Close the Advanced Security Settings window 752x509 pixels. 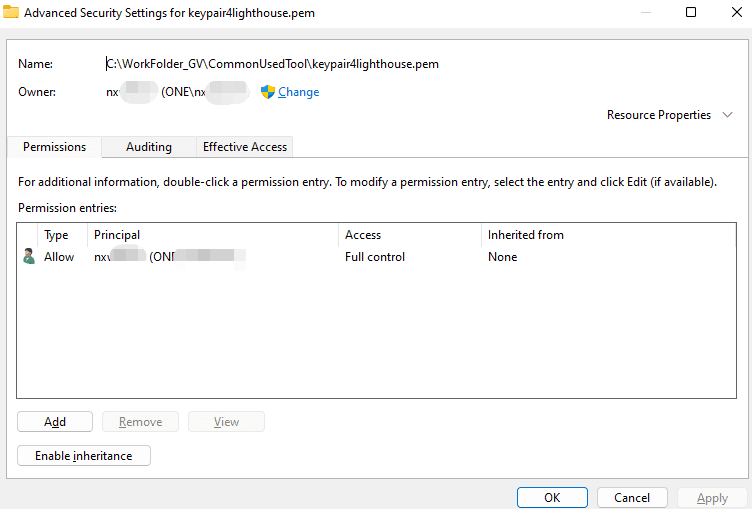tap(731, 13)
